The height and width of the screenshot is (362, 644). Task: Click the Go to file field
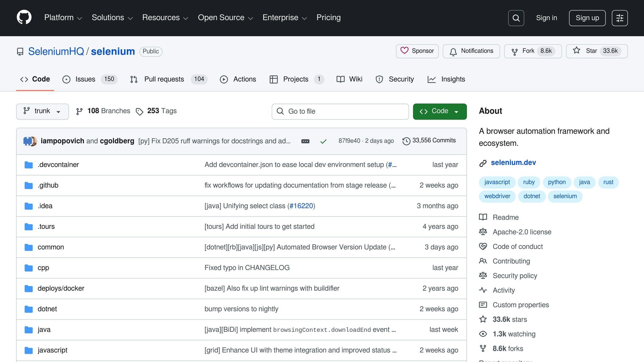click(340, 111)
